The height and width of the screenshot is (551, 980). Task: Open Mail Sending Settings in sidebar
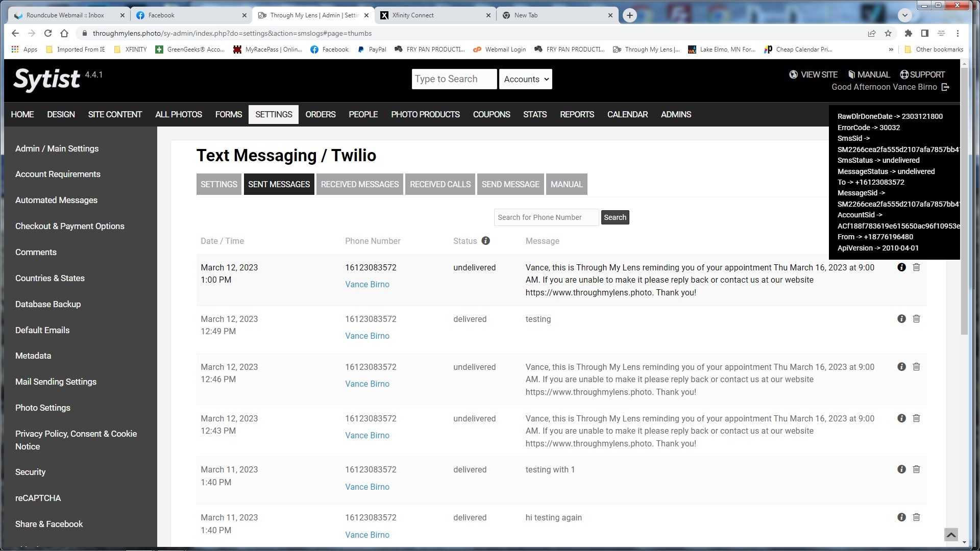[56, 382]
